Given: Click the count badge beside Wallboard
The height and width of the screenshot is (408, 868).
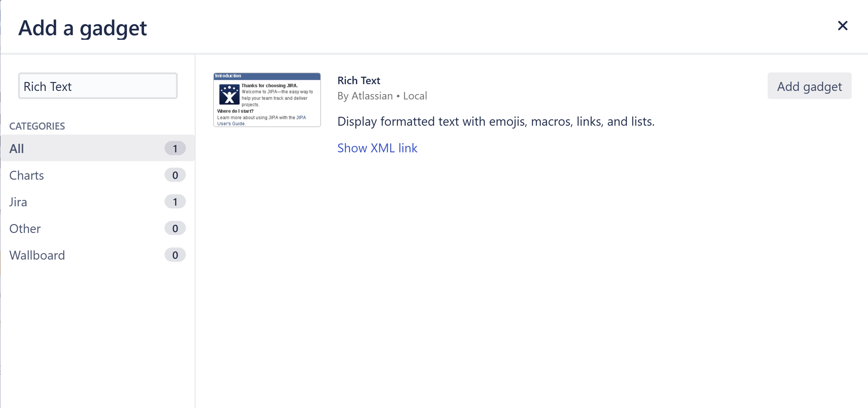Looking at the screenshot, I should point(175,255).
